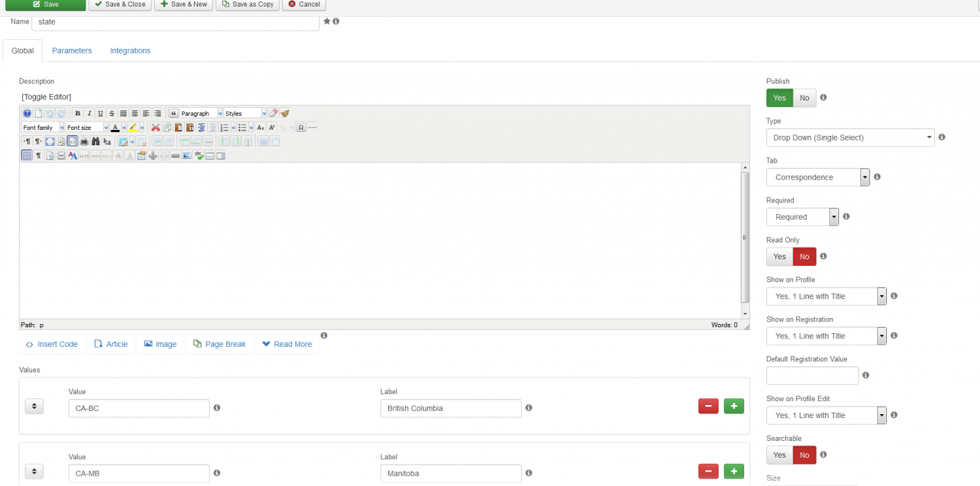
Task: Open the Font size dropdown
Action: coord(87,127)
